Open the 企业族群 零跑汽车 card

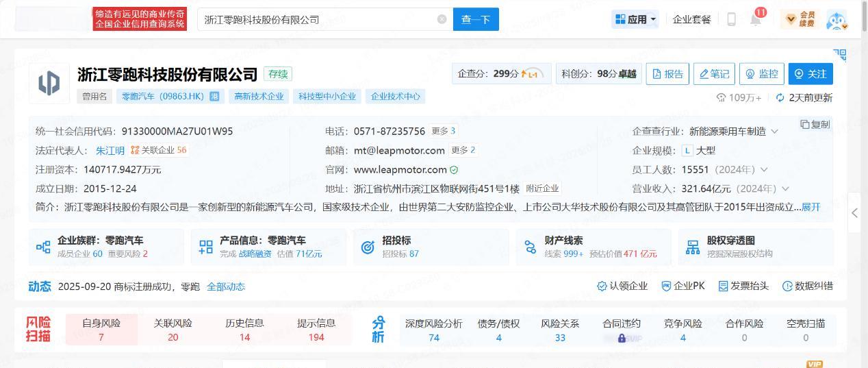pos(106,247)
